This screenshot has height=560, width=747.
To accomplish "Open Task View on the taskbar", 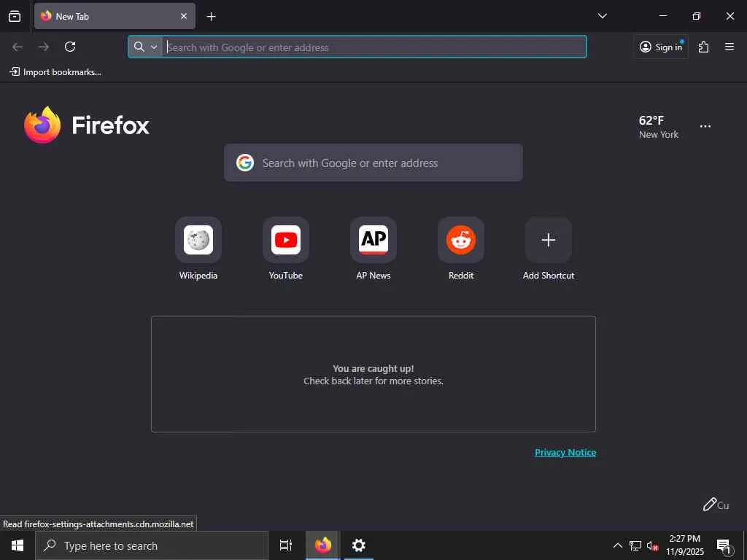I will [x=286, y=545].
